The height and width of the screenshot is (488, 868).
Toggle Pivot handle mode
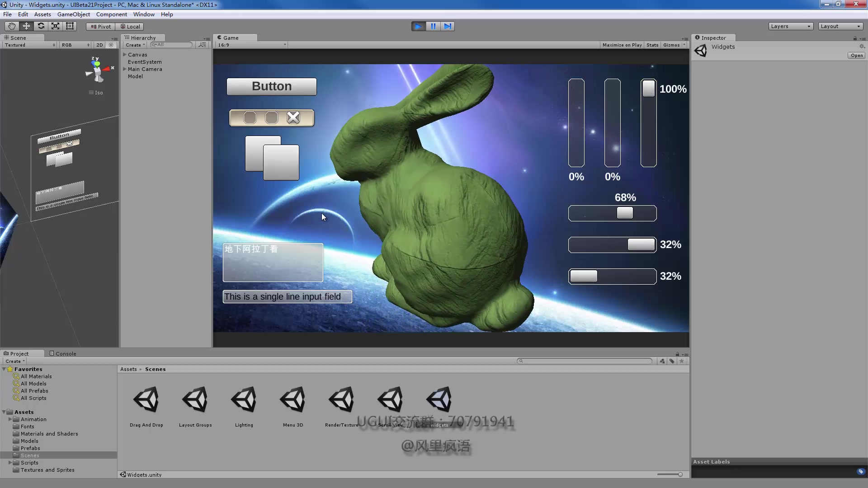pos(100,26)
